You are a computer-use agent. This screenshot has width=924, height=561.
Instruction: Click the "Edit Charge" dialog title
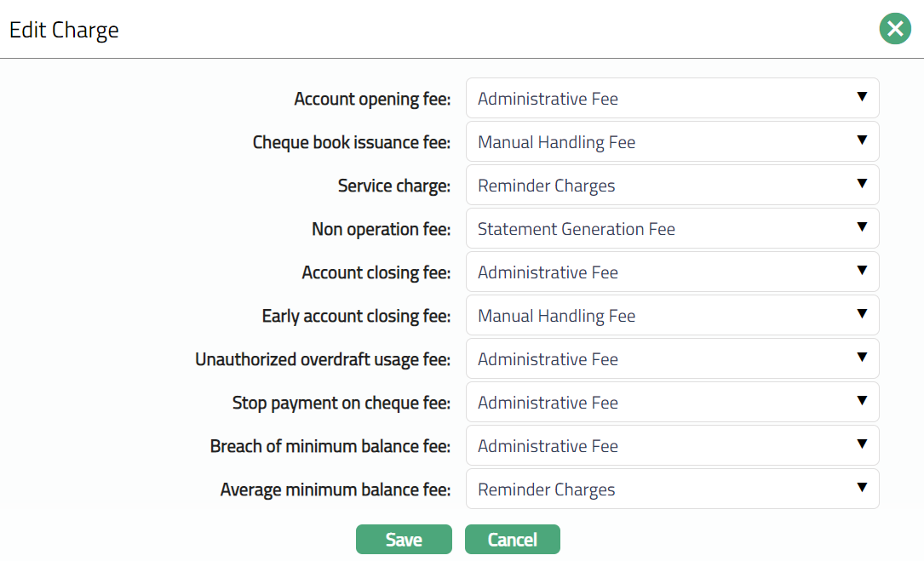click(x=64, y=31)
